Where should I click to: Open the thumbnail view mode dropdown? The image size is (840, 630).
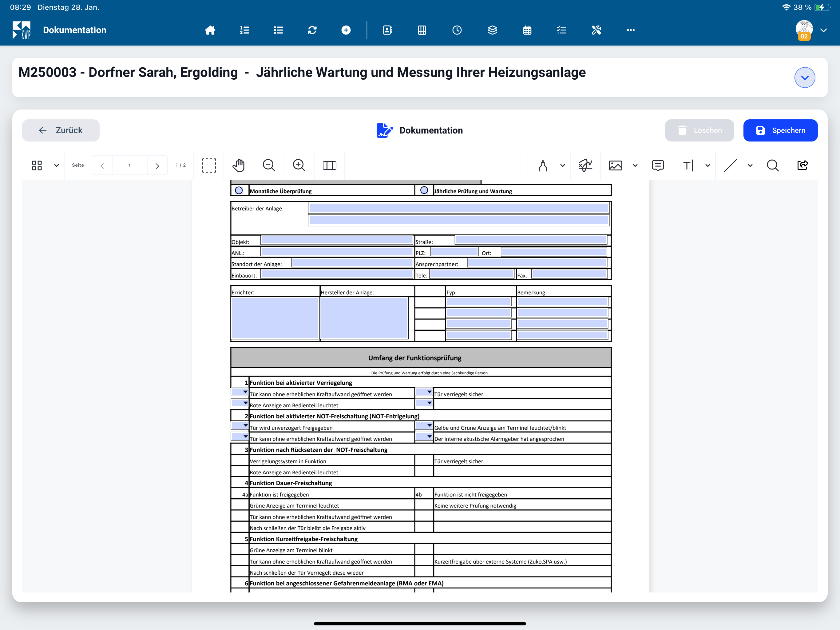57,165
